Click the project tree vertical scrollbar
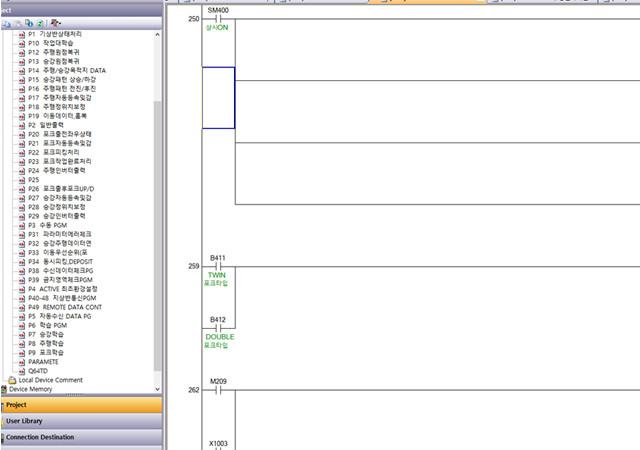This screenshot has width=640, height=450. coord(156,200)
